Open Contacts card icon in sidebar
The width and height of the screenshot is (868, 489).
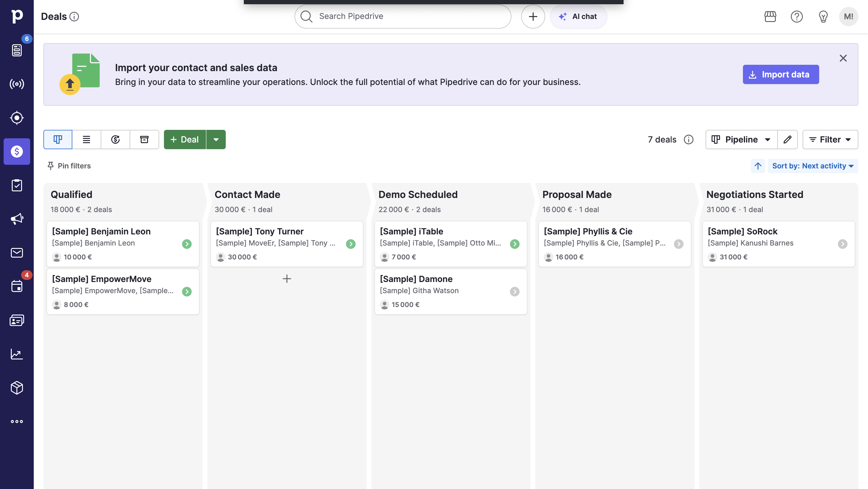[17, 320]
